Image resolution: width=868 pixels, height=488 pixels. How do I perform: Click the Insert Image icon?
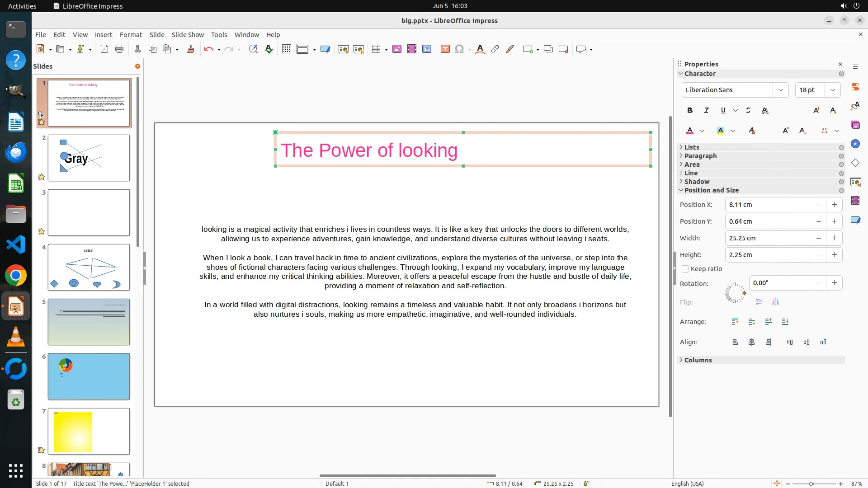(x=397, y=49)
